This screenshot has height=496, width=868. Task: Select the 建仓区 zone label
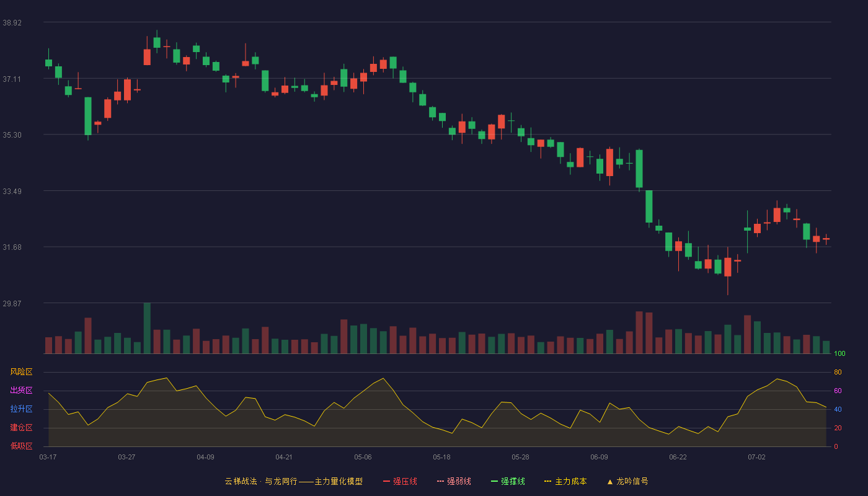pos(21,428)
